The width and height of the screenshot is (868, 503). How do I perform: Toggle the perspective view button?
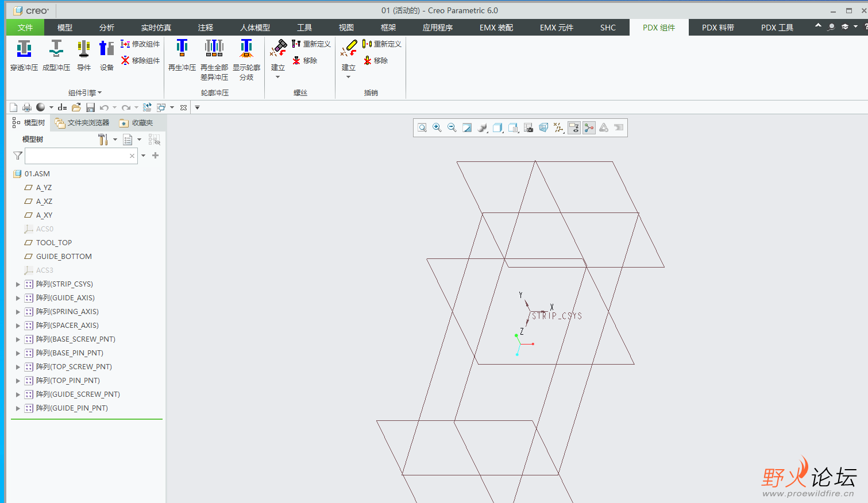(543, 128)
